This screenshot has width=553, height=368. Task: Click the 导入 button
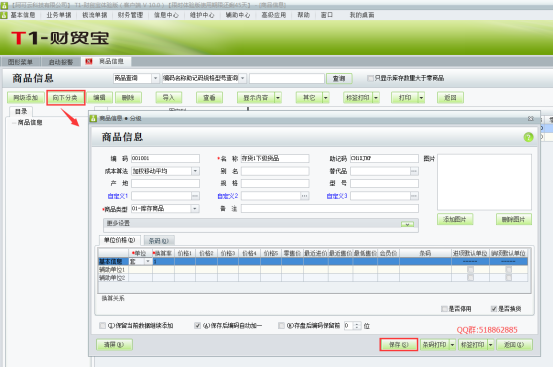coord(169,98)
